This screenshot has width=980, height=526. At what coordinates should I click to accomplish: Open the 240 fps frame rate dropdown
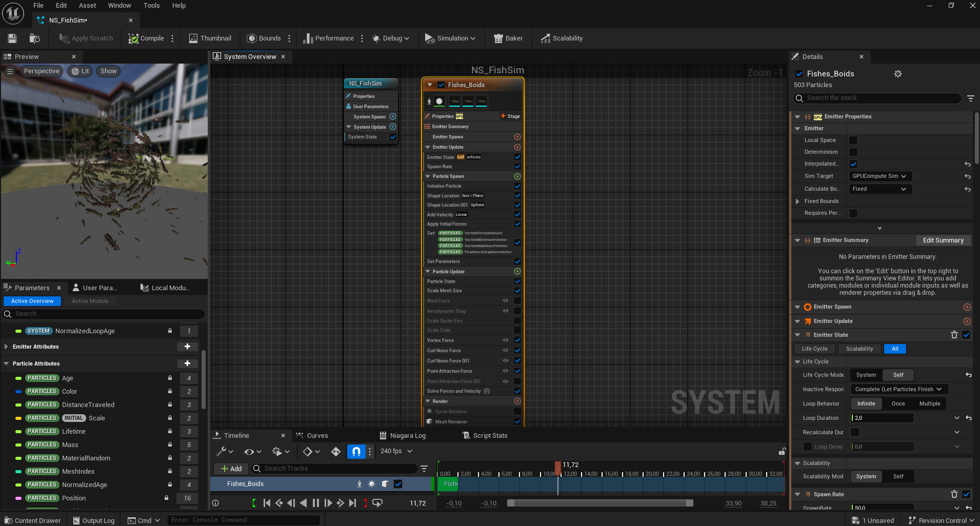(396, 451)
